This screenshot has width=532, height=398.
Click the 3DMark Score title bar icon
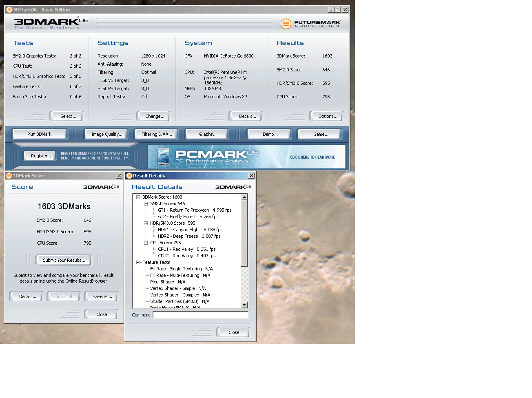9,176
